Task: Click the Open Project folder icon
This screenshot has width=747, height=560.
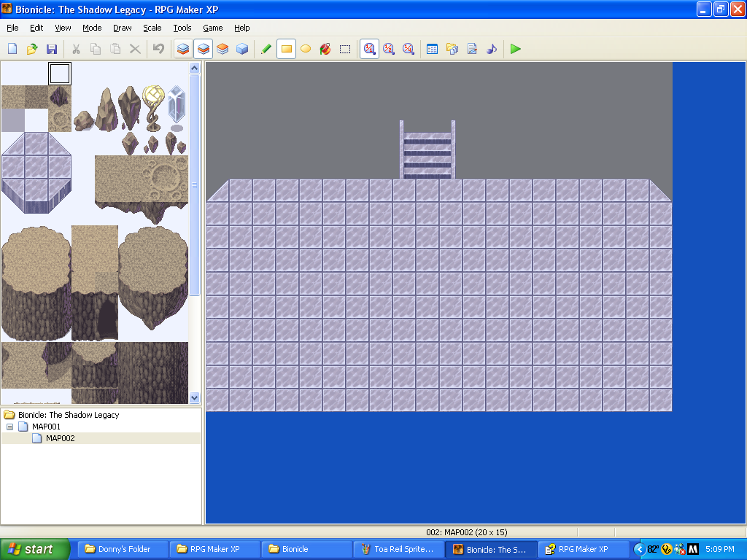Action: pyautogui.click(x=32, y=49)
